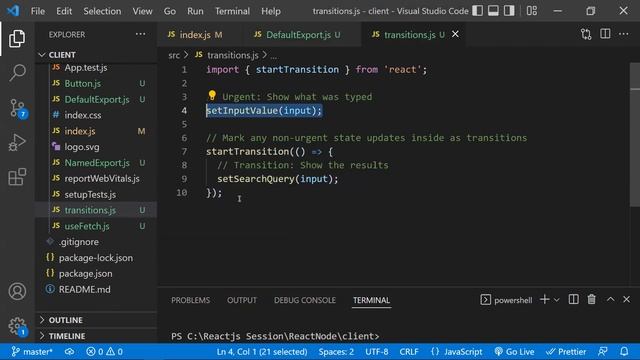Open NamedExport.js in the explorer

coord(96,163)
